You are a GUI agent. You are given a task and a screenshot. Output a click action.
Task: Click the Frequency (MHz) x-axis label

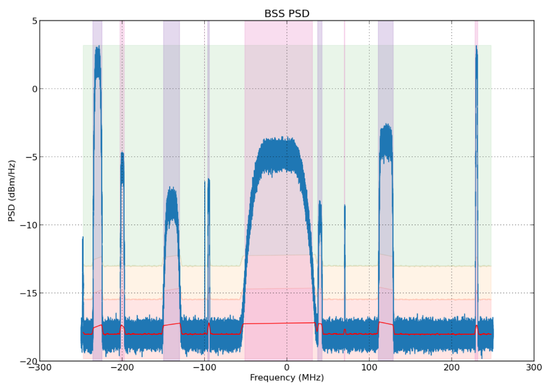click(x=286, y=377)
